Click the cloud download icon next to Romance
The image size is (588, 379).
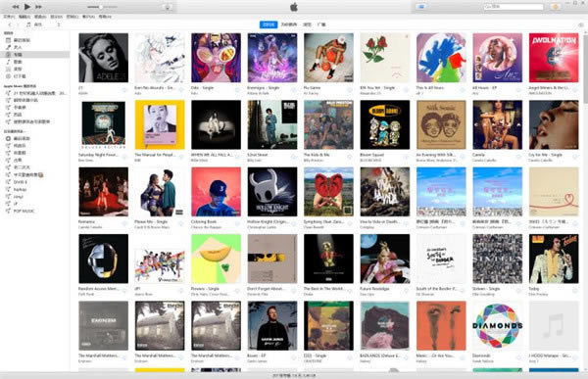point(124,224)
